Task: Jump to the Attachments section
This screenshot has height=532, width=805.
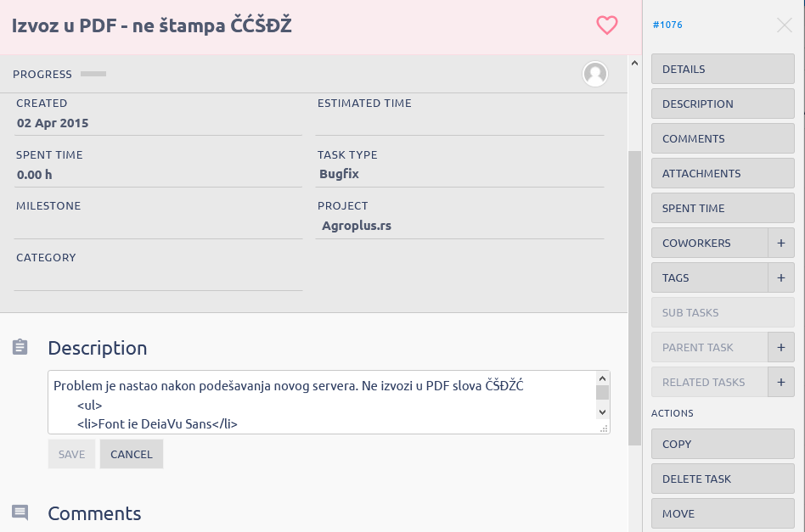Action: 723,173
